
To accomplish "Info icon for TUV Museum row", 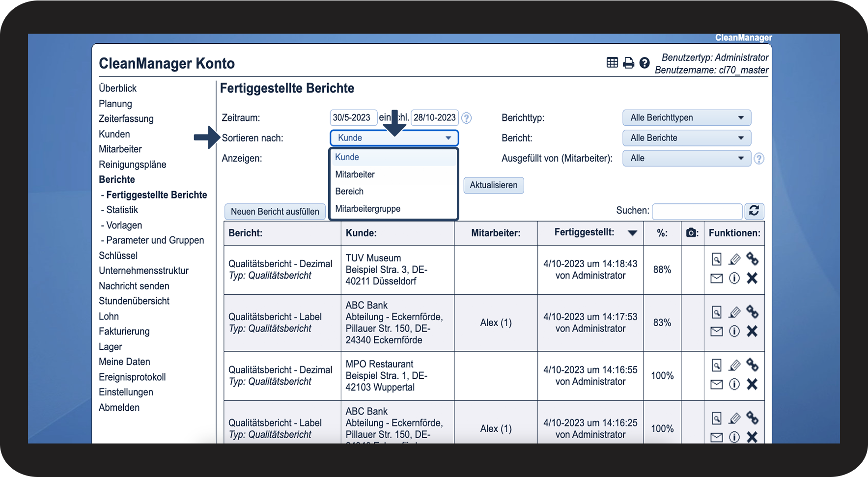I will click(x=734, y=279).
